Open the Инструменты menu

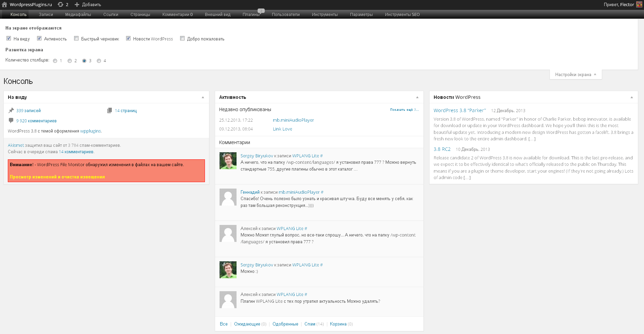pyautogui.click(x=325, y=14)
